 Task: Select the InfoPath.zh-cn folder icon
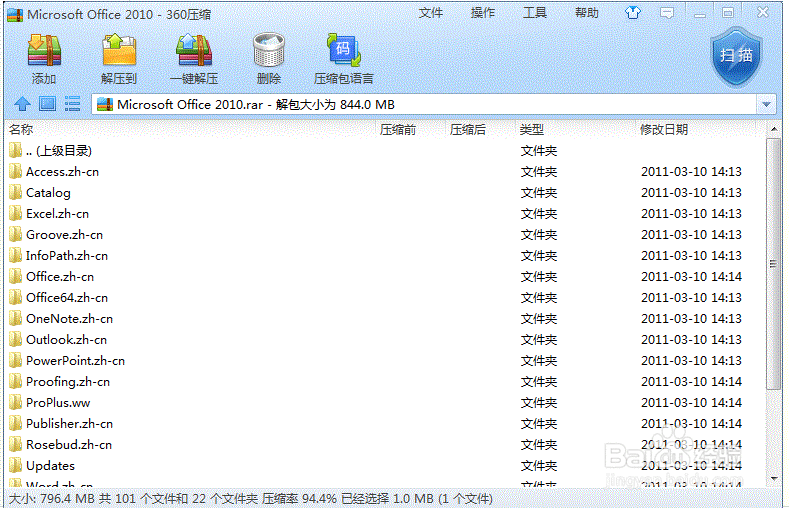click(x=16, y=256)
